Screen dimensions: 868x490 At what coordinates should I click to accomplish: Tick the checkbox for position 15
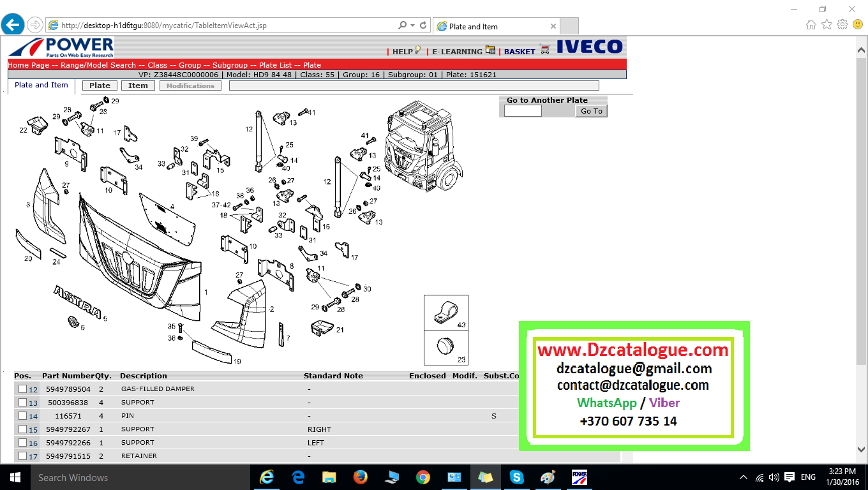22,429
